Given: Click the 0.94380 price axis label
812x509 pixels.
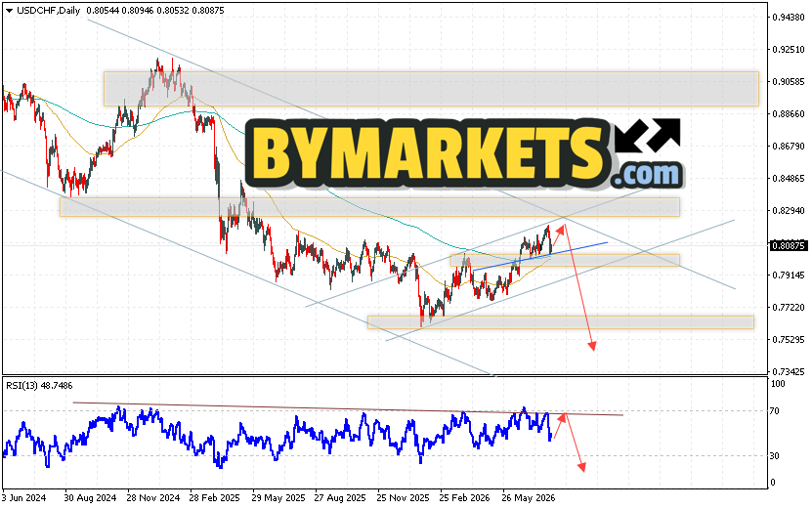Looking at the screenshot, I should [x=789, y=18].
